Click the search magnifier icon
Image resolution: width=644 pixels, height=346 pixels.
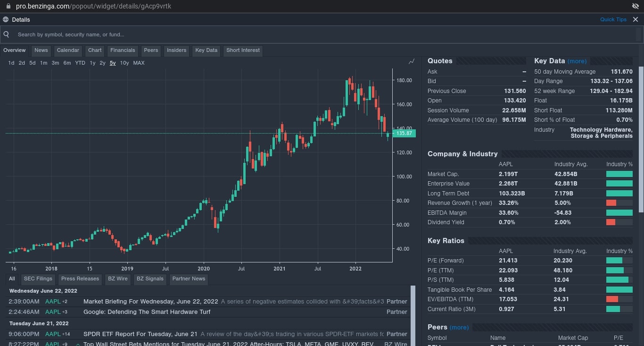(x=7, y=34)
